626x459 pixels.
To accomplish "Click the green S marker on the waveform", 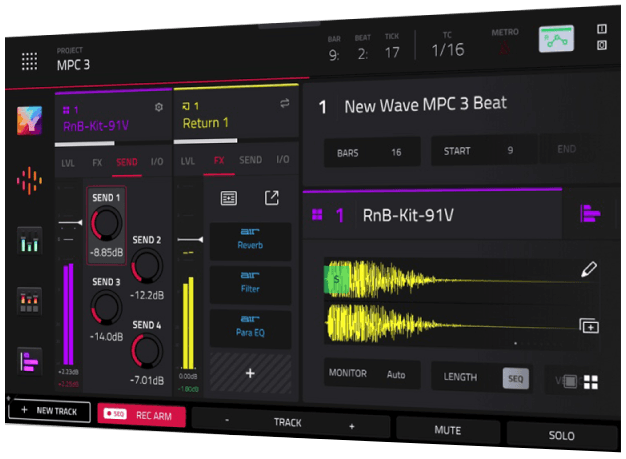I will [337, 279].
